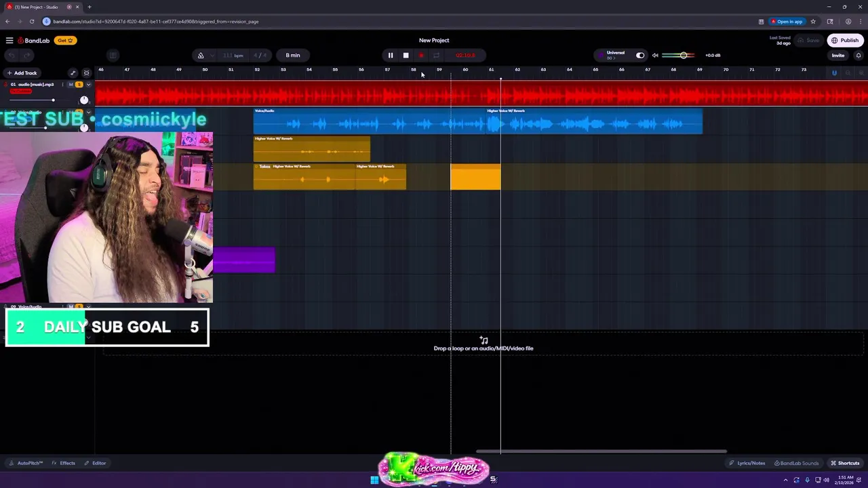Click track 01 pan knob
The width and height of the screenshot is (868, 488).
click(x=84, y=100)
